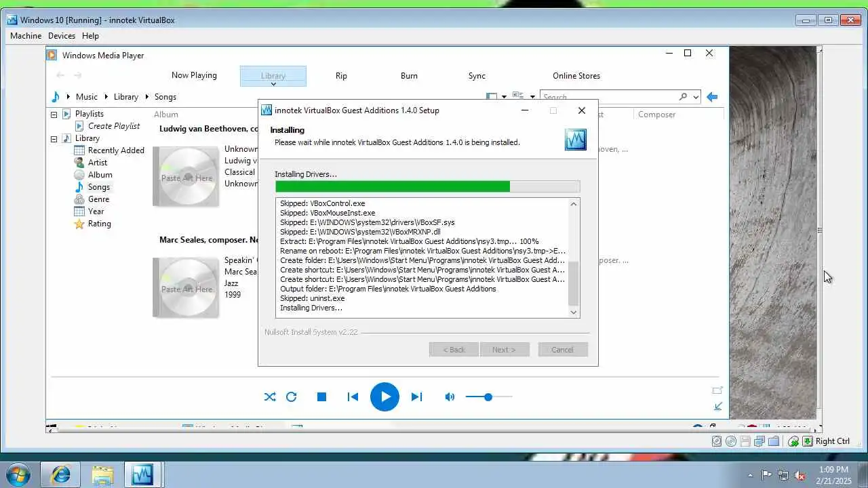This screenshot has height=488, width=868.
Task: Click the green installation progress bar
Action: (x=427, y=186)
